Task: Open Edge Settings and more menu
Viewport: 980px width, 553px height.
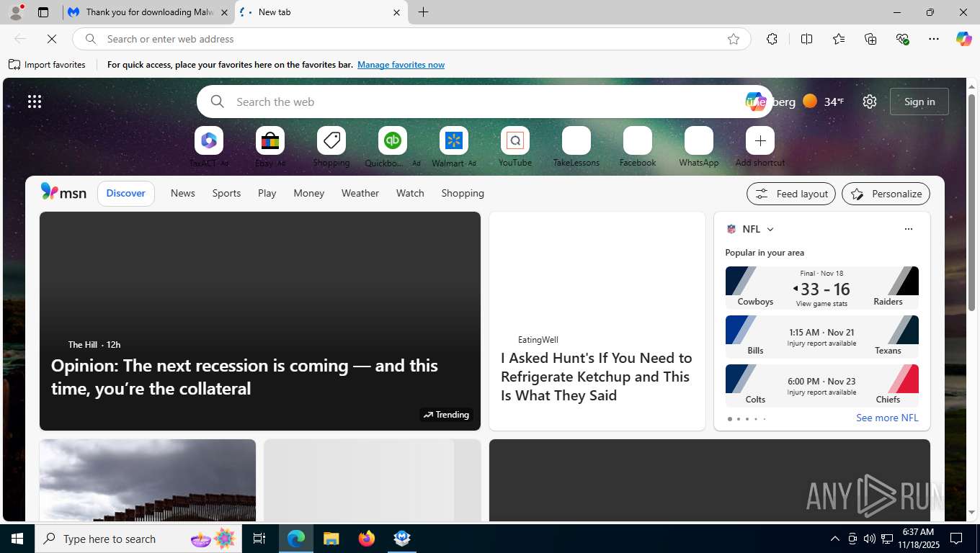Action: click(934, 39)
